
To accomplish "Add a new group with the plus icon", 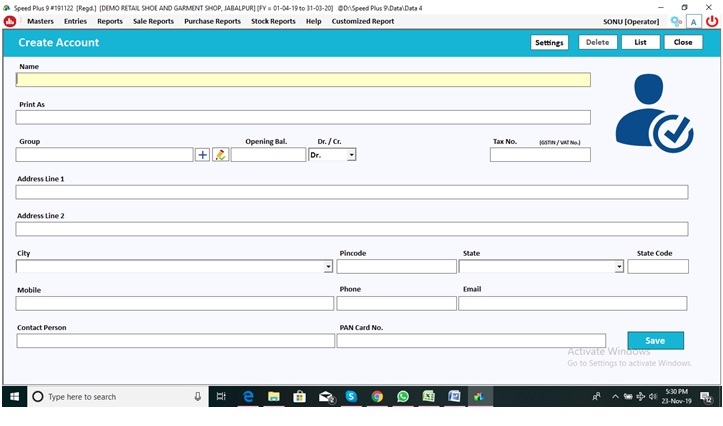I will 202,155.
